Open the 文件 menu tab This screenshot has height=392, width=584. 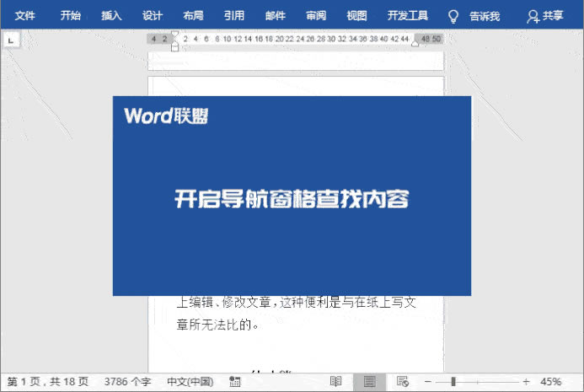pos(25,16)
